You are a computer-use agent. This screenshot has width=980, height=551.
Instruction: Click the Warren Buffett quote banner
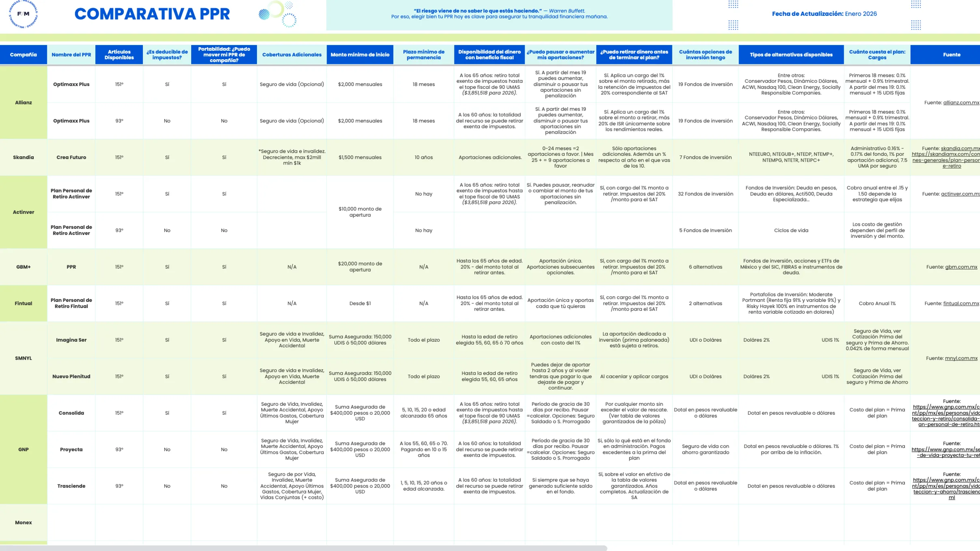click(x=499, y=15)
